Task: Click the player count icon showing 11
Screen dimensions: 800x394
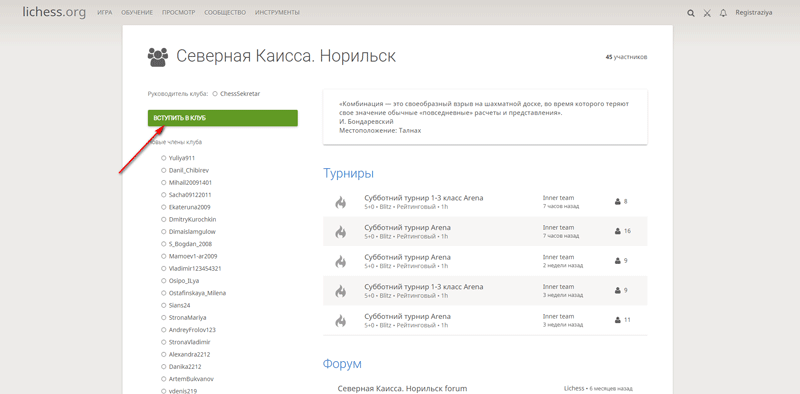Action: 617,320
